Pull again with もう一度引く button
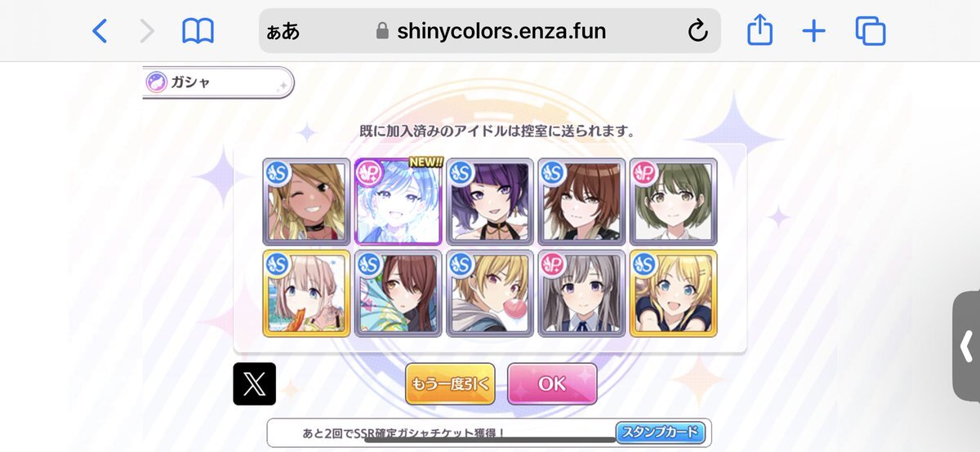 [450, 383]
